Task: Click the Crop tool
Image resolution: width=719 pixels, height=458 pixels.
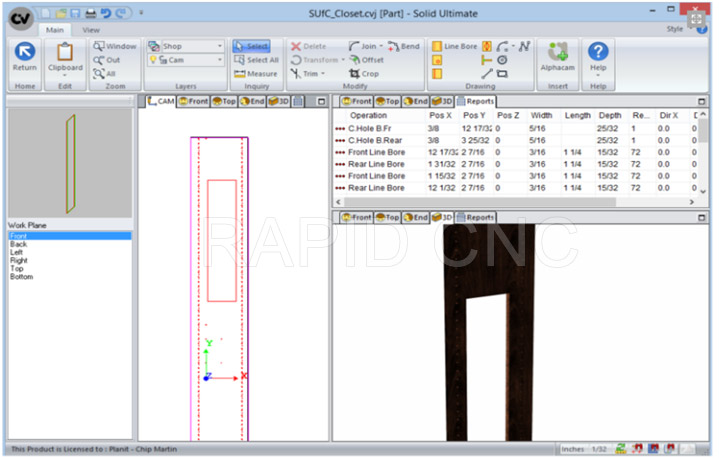Action: (364, 74)
